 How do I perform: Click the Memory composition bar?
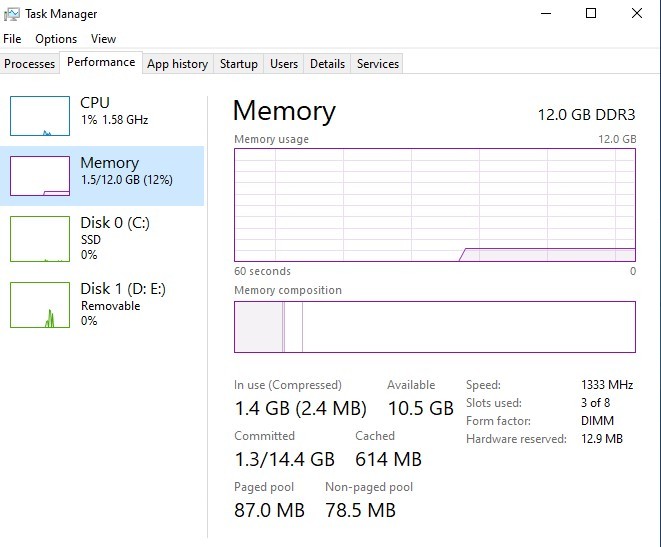click(435, 327)
